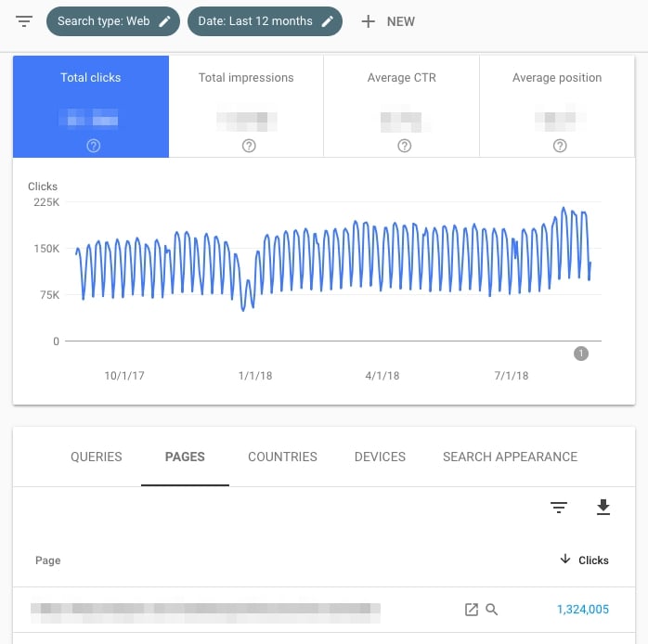Edit the Search type: Web filter chip
The width and height of the screenshot is (648, 644).
coord(113,21)
